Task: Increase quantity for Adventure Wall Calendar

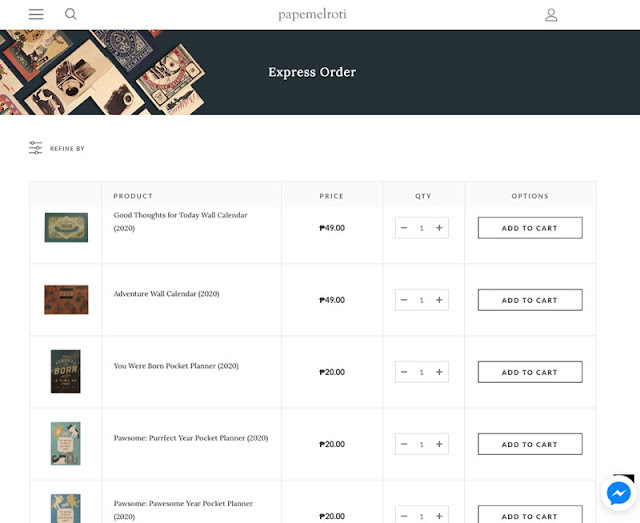Action: pyautogui.click(x=439, y=300)
